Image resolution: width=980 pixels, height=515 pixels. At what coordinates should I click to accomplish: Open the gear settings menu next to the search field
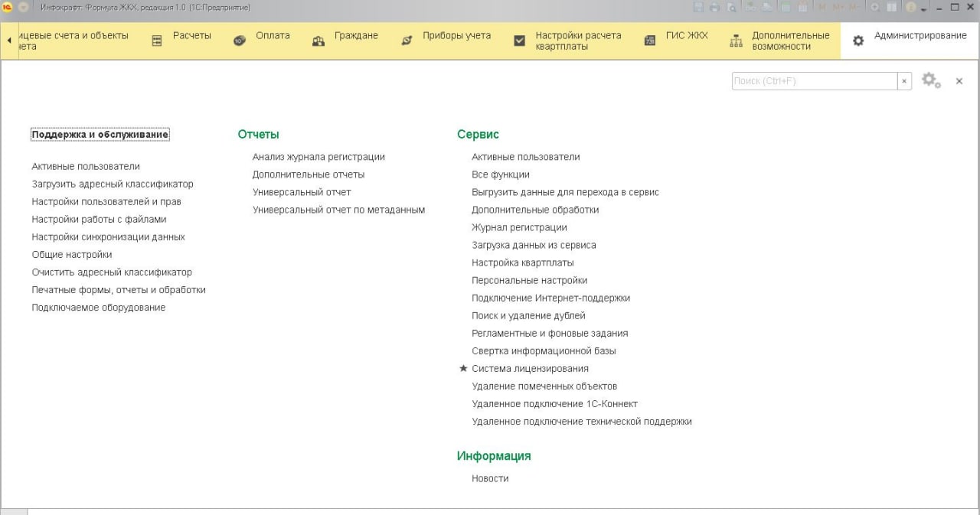(930, 80)
